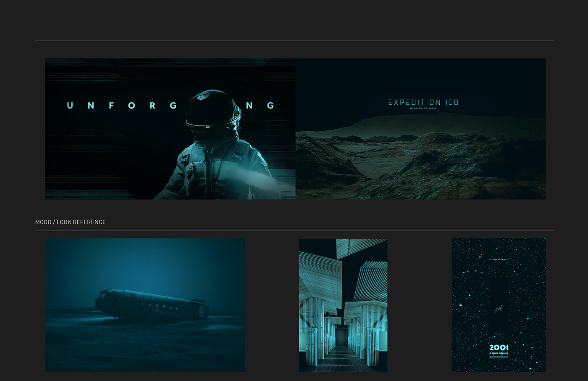Open the 2001 a space odyssey poster
Viewport: 588px width, 381px height.
coord(499,305)
